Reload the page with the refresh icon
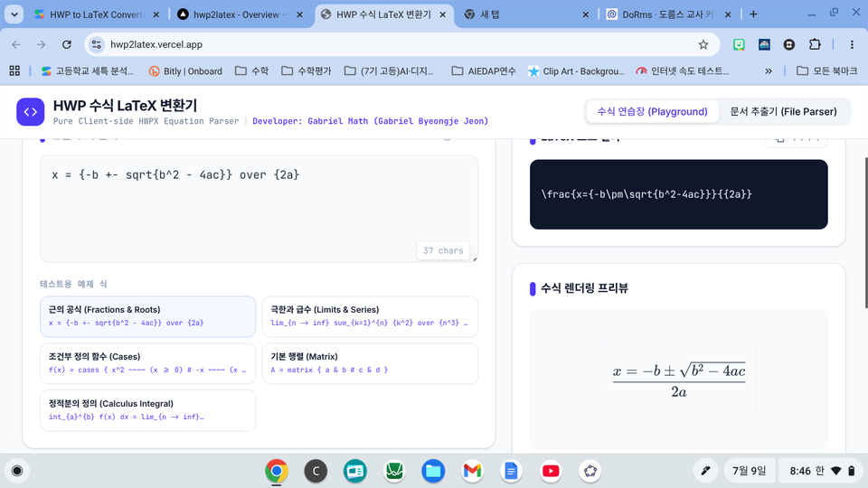868x488 pixels. click(66, 44)
